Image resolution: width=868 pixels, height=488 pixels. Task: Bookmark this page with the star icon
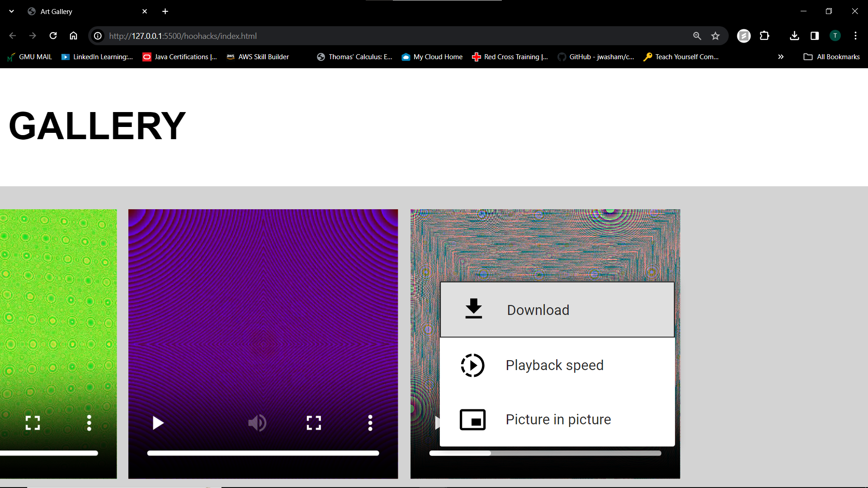pyautogui.click(x=715, y=36)
